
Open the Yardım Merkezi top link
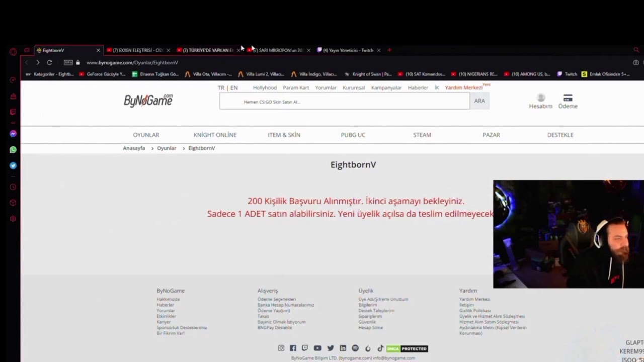(463, 87)
